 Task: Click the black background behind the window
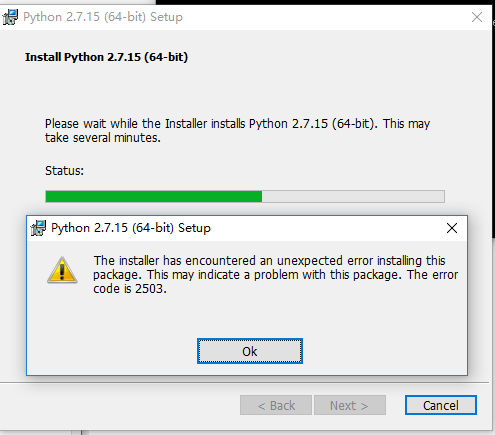pyautogui.click(x=325, y=2)
